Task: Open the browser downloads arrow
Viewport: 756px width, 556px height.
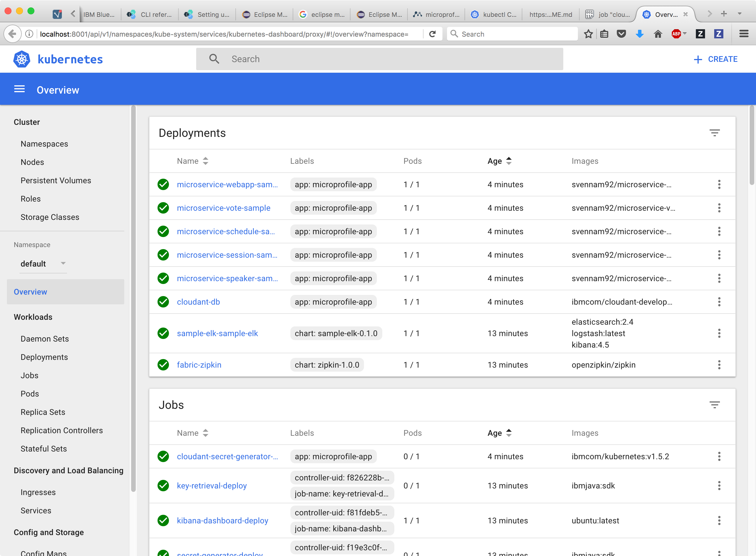Action: tap(639, 34)
